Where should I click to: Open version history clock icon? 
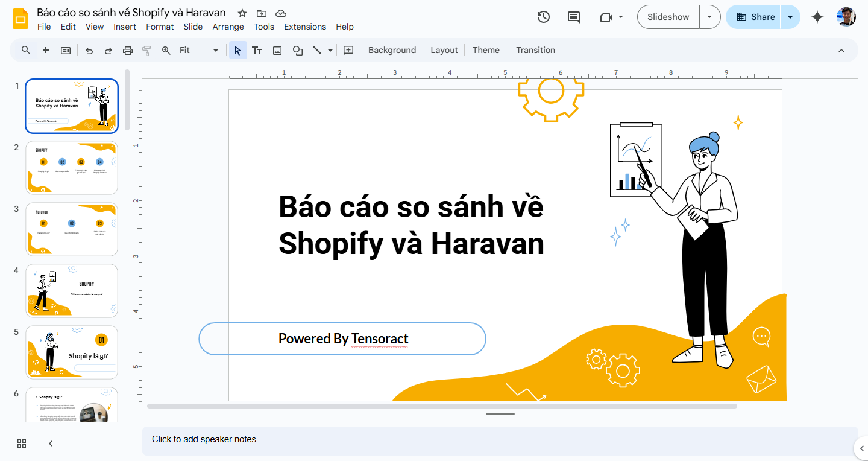(544, 17)
